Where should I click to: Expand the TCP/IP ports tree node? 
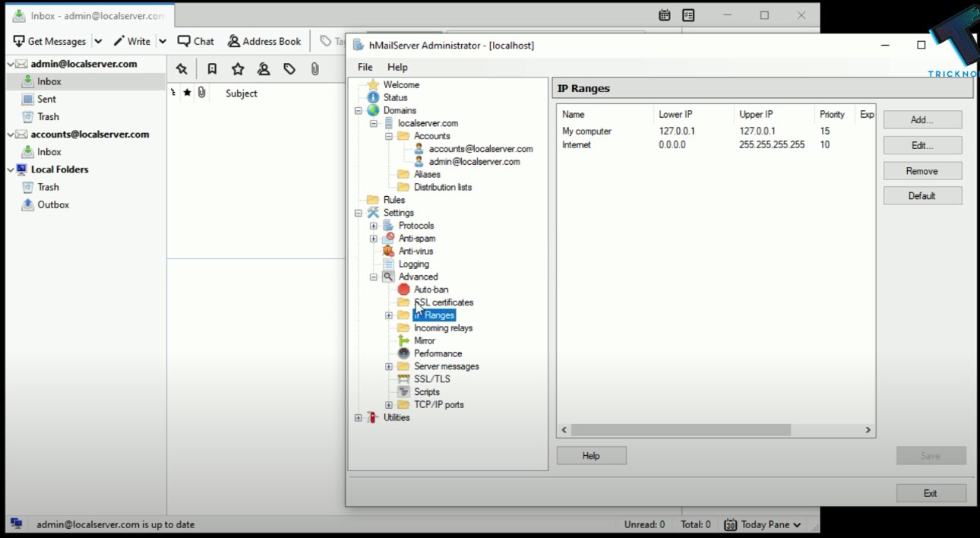389,405
